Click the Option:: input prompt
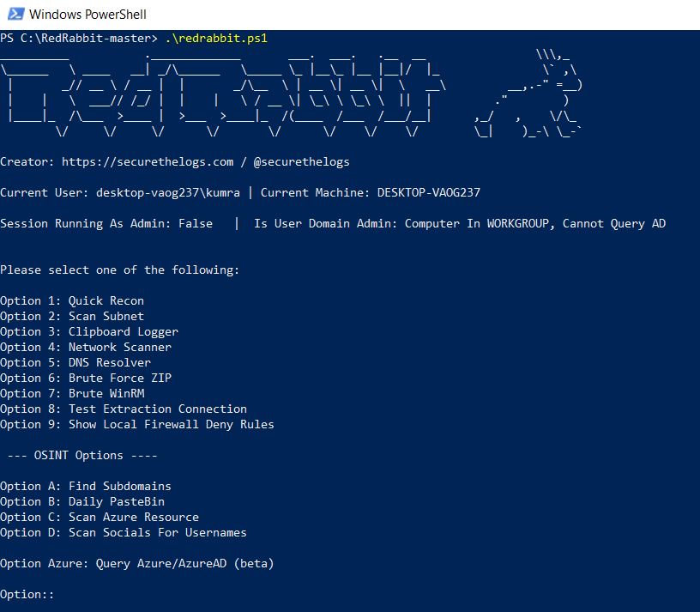700x612 pixels. click(27, 595)
